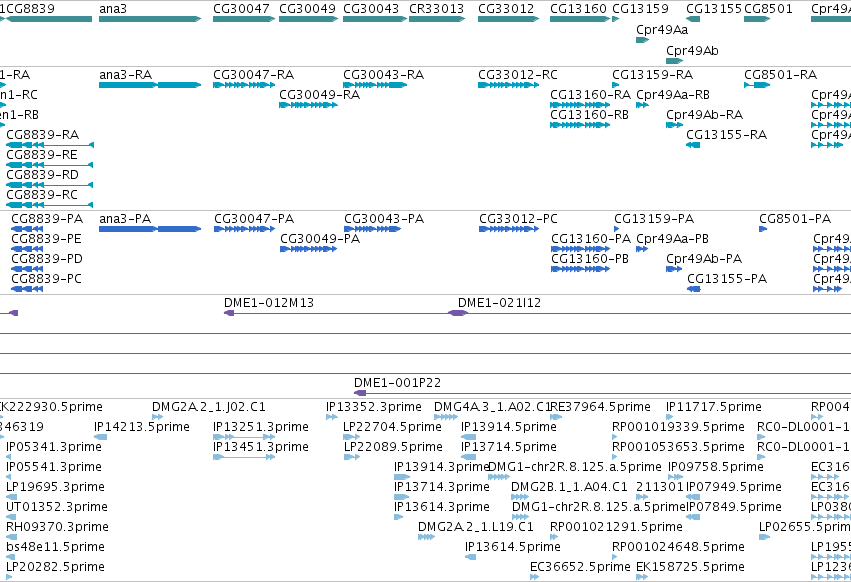Select the CG8839-RD transcript label
This screenshot has height=582, width=851.
[x=42, y=175]
